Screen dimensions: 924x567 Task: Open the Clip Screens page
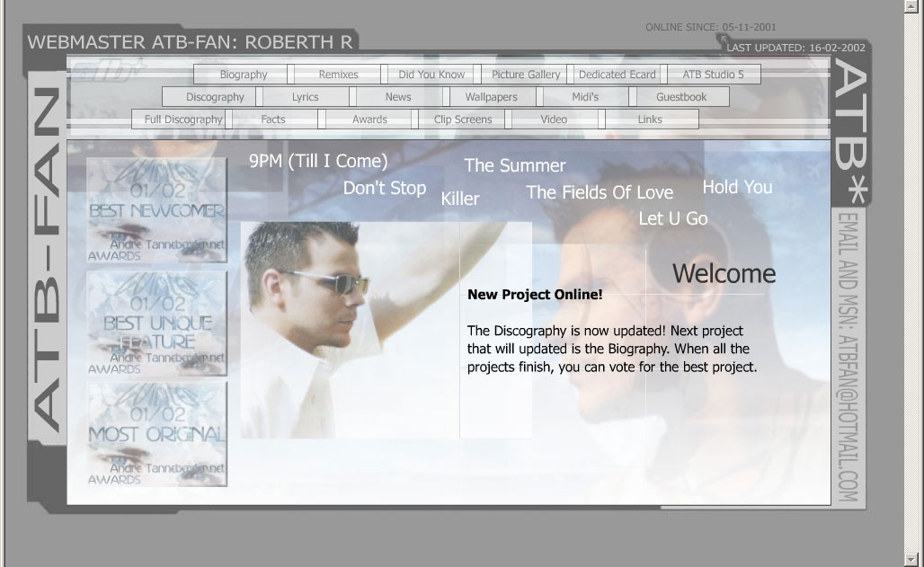click(462, 120)
